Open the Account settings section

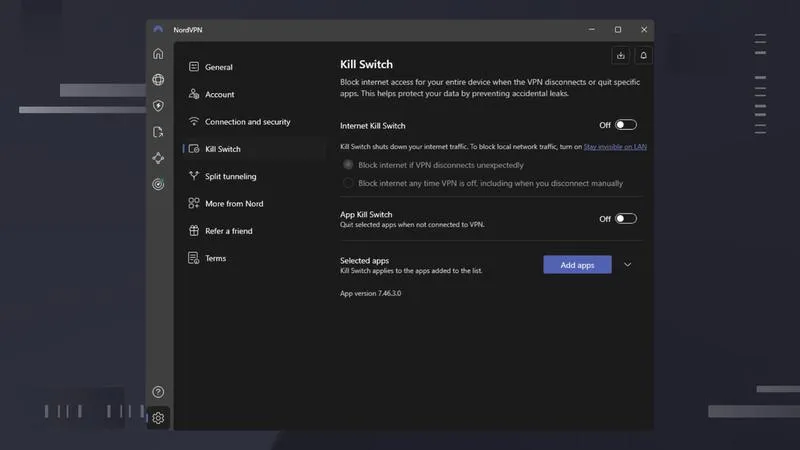tap(254, 94)
